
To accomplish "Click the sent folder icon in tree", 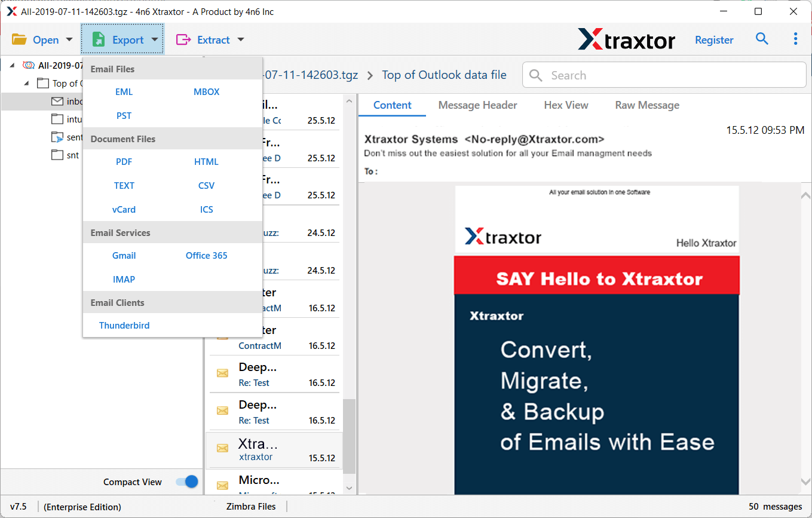I will click(x=57, y=137).
